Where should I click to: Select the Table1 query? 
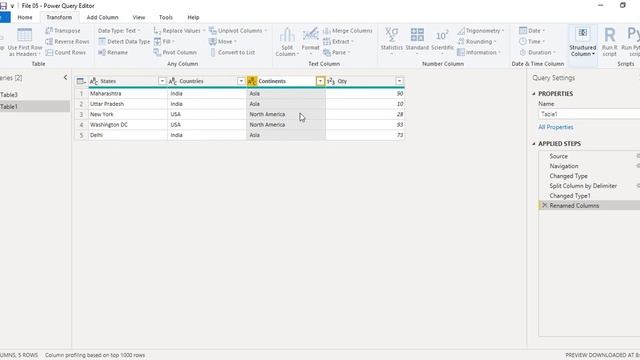pos(35,107)
